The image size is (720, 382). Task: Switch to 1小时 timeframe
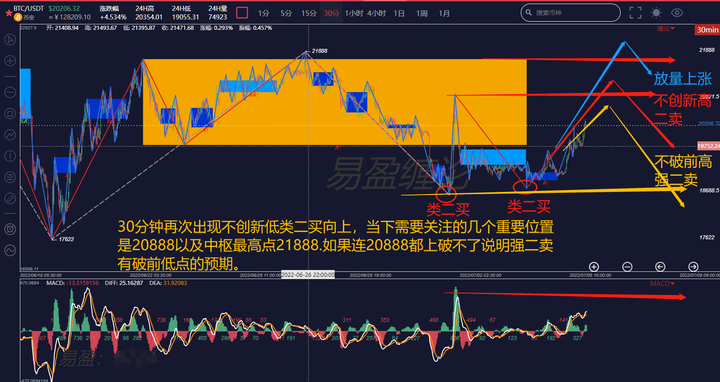pyautogui.click(x=354, y=13)
